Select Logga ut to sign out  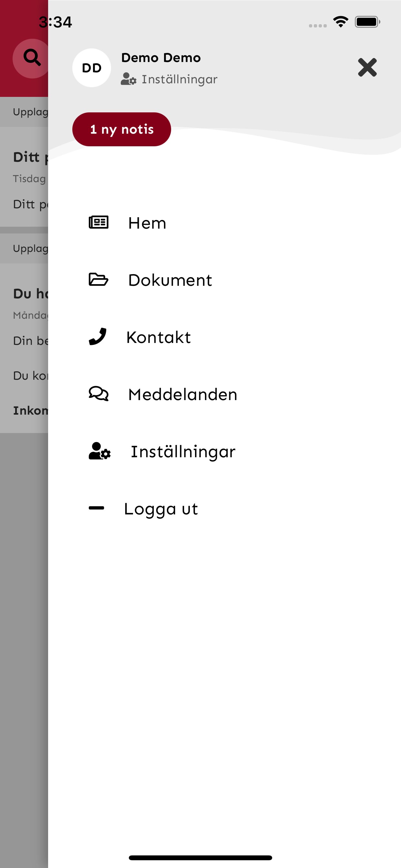tap(161, 509)
